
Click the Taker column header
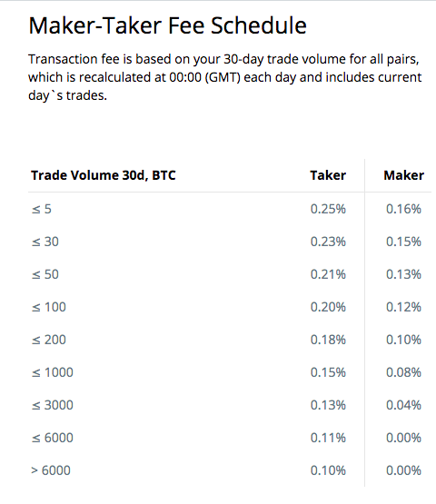[x=328, y=175]
